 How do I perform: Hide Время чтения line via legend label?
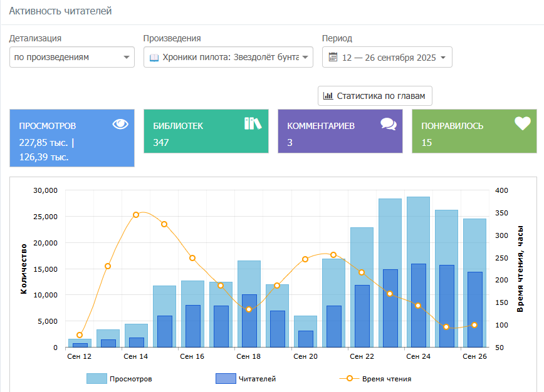tap(386, 379)
